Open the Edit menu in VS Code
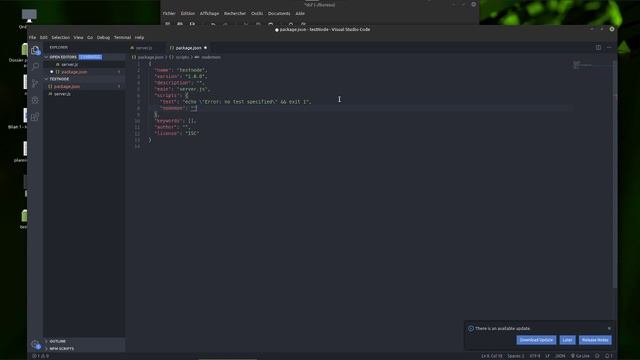Screen dimensions: 640x360 44,38
